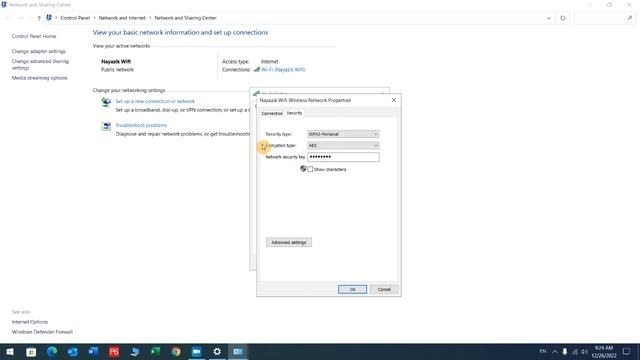
Task: Refresh the Control Panel page
Action: (563, 18)
